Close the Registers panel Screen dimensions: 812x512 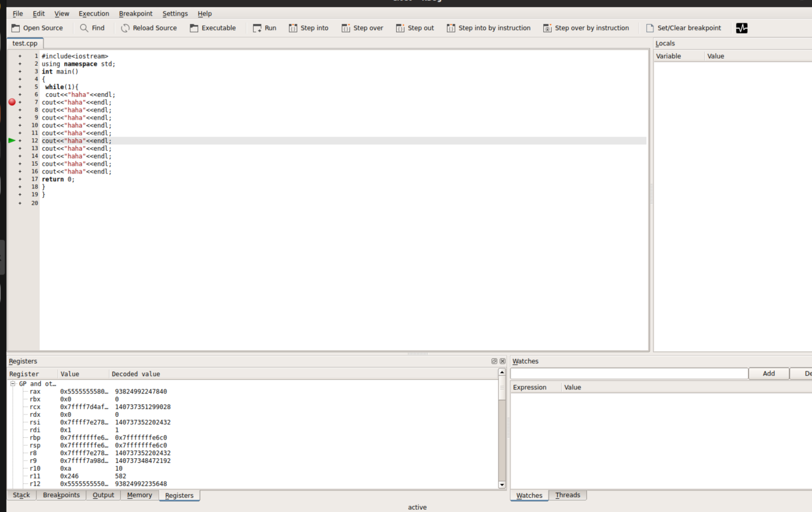503,361
